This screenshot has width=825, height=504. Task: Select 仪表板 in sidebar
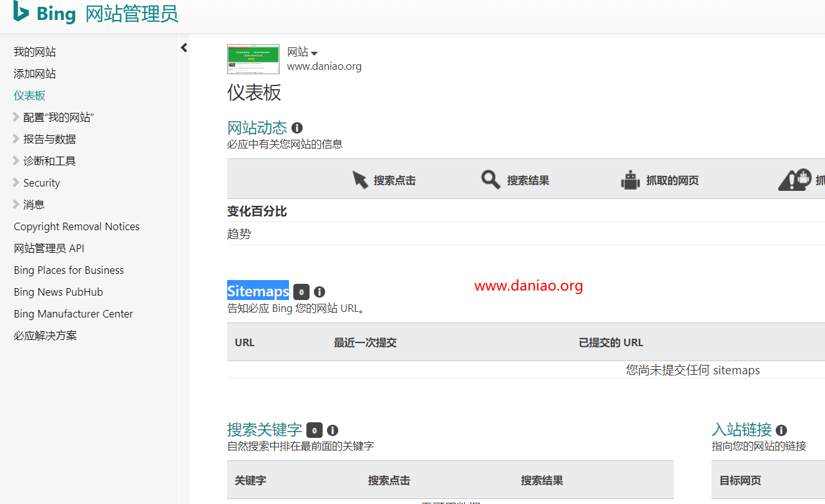click(30, 95)
